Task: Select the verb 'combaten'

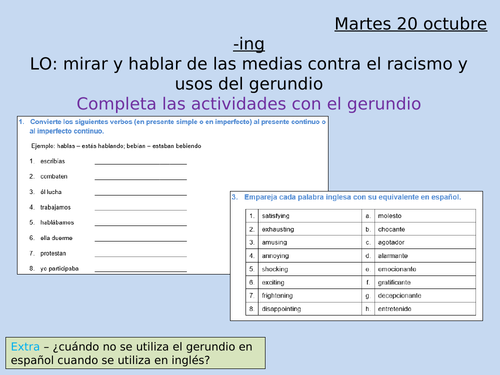Action: (x=54, y=177)
